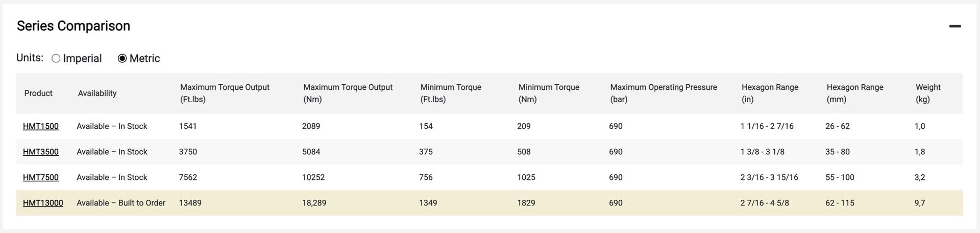
Task: Click Hexagon Range (mm) column header
Action: (x=855, y=93)
